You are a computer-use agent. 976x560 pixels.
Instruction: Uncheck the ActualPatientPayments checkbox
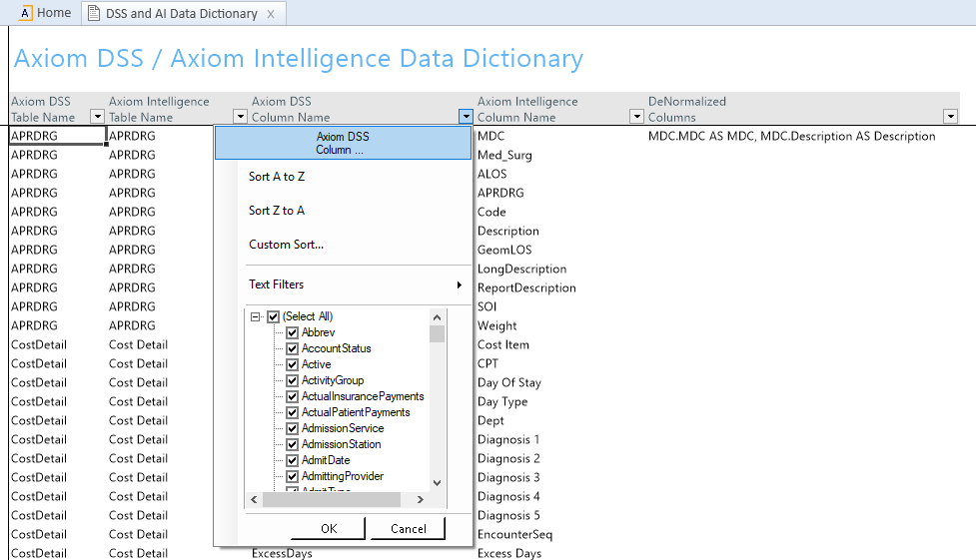coord(292,412)
